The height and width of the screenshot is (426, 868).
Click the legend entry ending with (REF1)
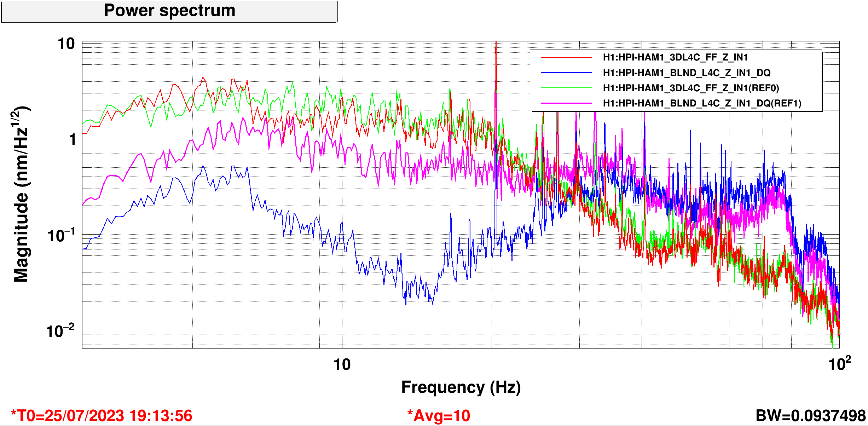click(702, 103)
